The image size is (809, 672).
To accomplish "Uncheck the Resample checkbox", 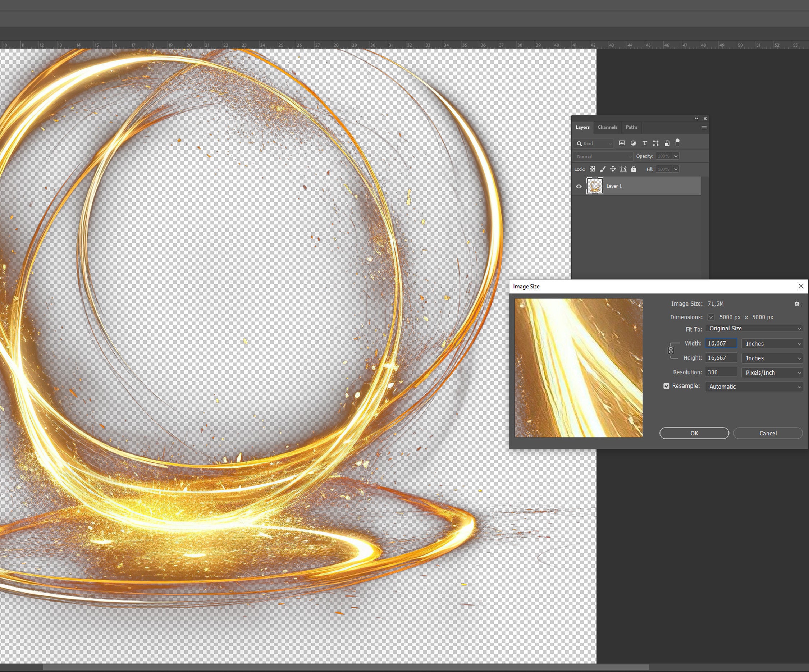I will pyautogui.click(x=666, y=386).
